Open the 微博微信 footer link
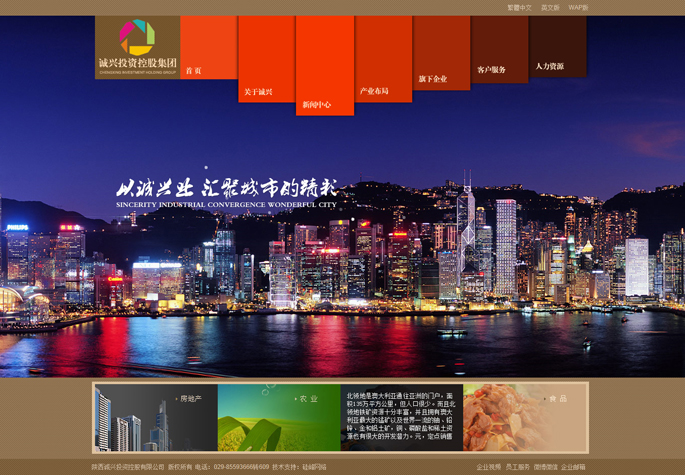 click(x=545, y=467)
